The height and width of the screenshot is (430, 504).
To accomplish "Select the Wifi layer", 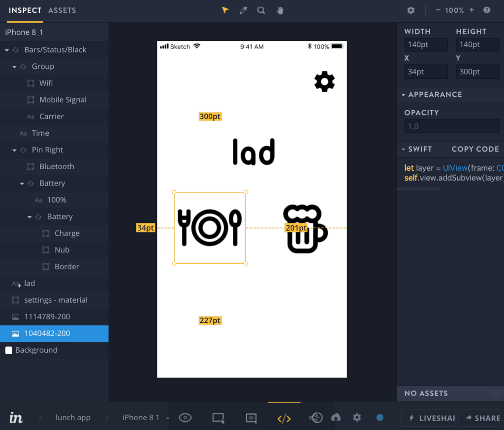I will 54,83.
